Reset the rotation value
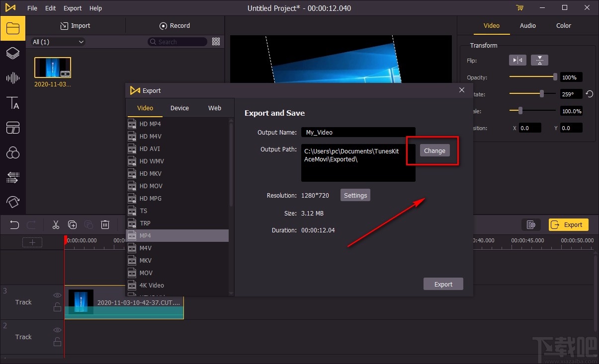Screen dimensions: 599x364 click(x=590, y=94)
